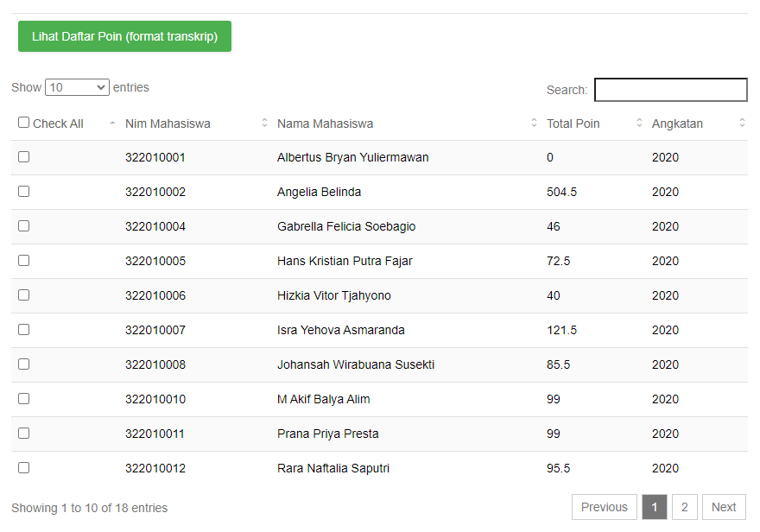This screenshot has height=532, width=760.
Task: Click the sort arrows for Total Poin column
Action: click(639, 123)
